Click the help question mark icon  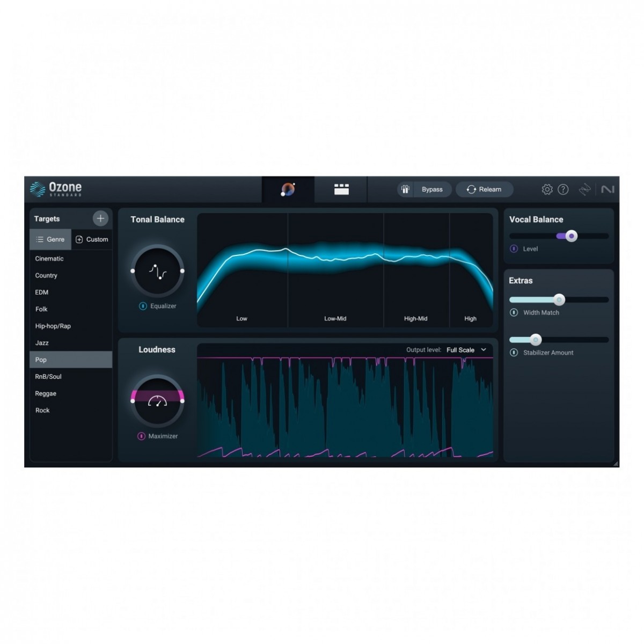pos(563,189)
